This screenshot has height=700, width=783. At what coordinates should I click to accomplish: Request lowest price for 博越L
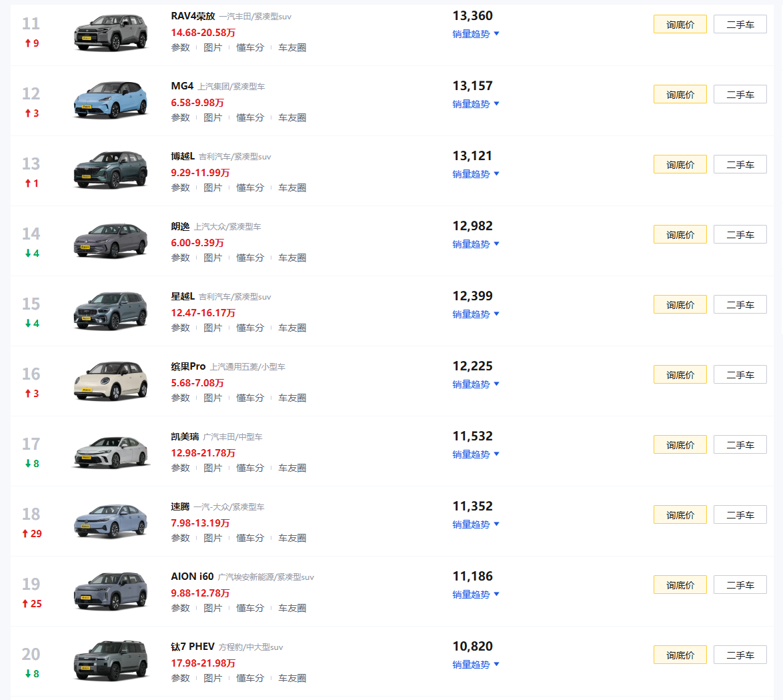(x=680, y=164)
